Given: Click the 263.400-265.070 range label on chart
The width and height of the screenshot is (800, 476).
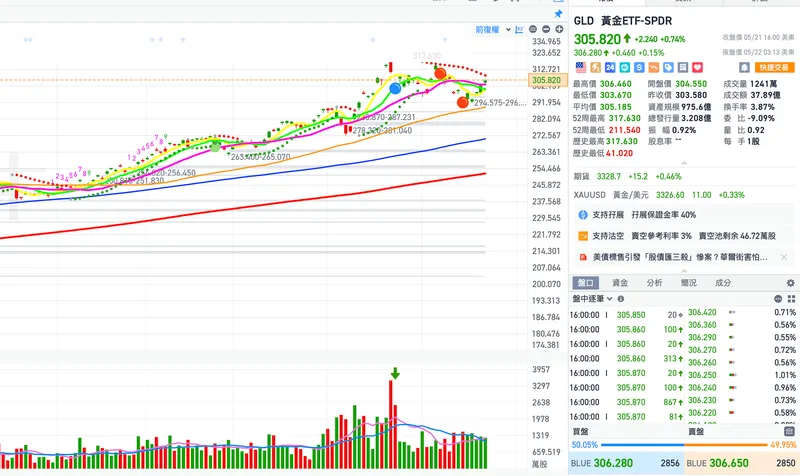Looking at the screenshot, I should 260,157.
